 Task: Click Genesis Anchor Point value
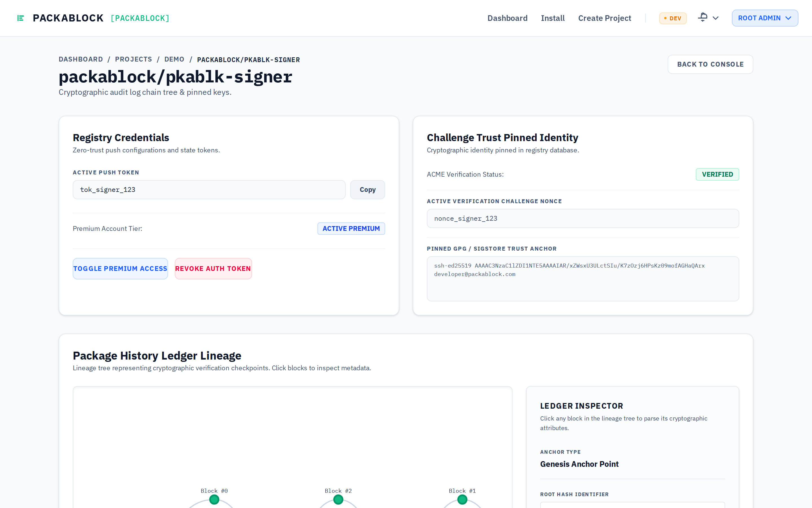579,464
